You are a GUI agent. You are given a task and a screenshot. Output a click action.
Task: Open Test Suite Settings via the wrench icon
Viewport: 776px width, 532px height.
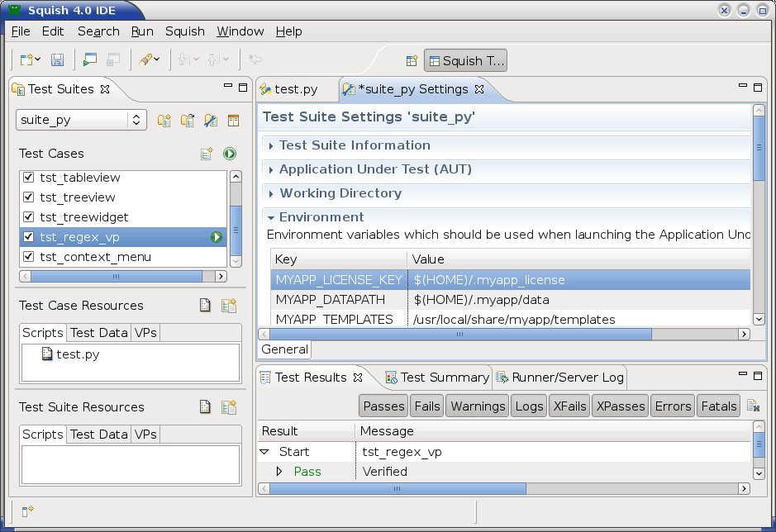point(210,121)
